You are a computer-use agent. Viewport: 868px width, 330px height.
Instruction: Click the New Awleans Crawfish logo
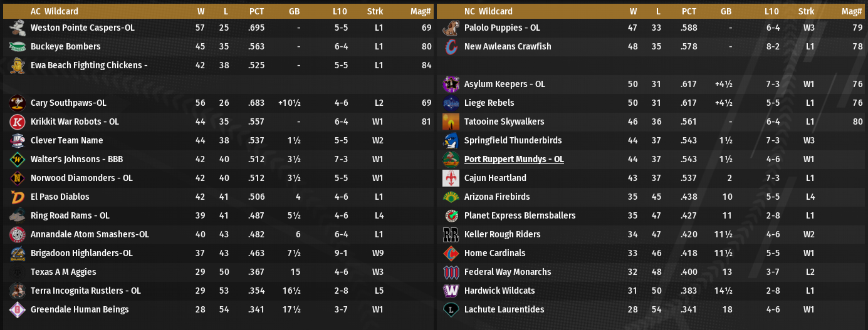451,46
